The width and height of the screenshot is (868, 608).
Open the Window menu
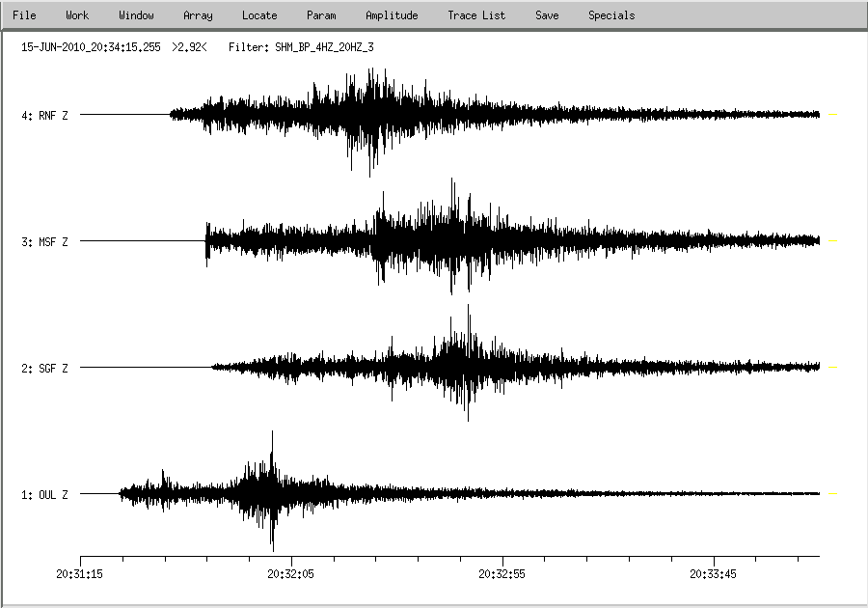click(x=136, y=15)
